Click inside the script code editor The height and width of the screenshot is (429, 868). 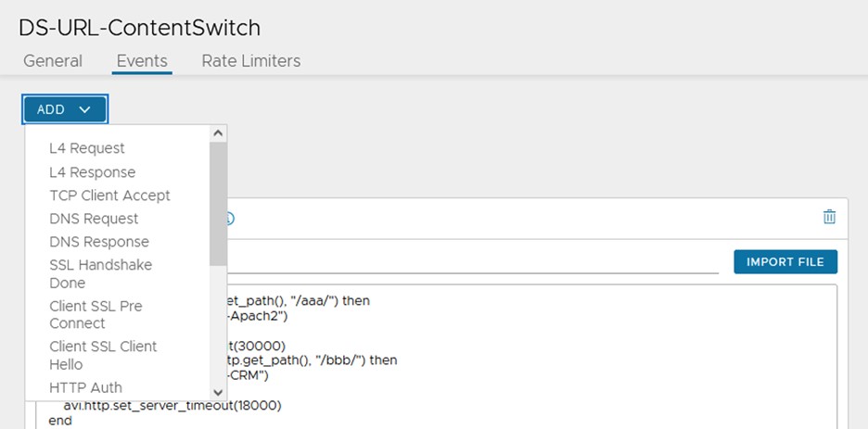(556, 361)
